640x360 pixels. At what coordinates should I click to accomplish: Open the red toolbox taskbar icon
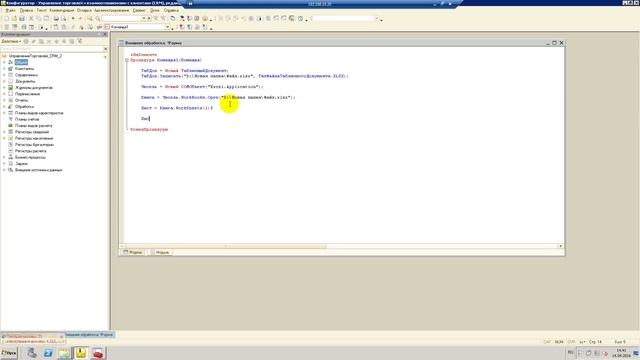pos(98,353)
